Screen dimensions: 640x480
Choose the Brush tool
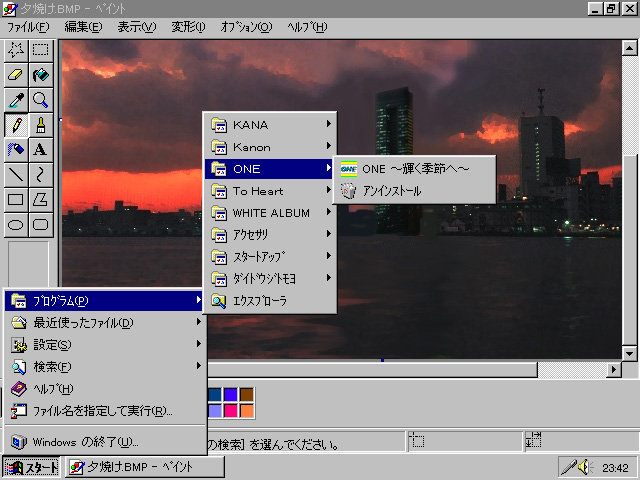(x=40, y=125)
